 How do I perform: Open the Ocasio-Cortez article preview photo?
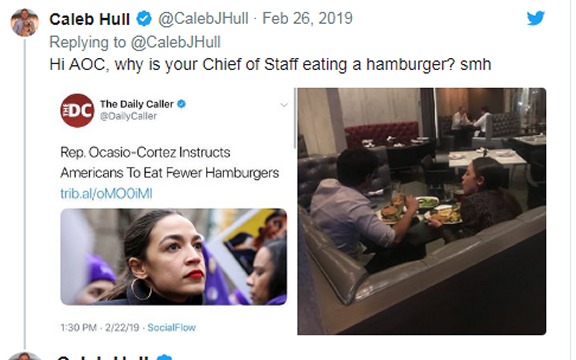(x=173, y=257)
